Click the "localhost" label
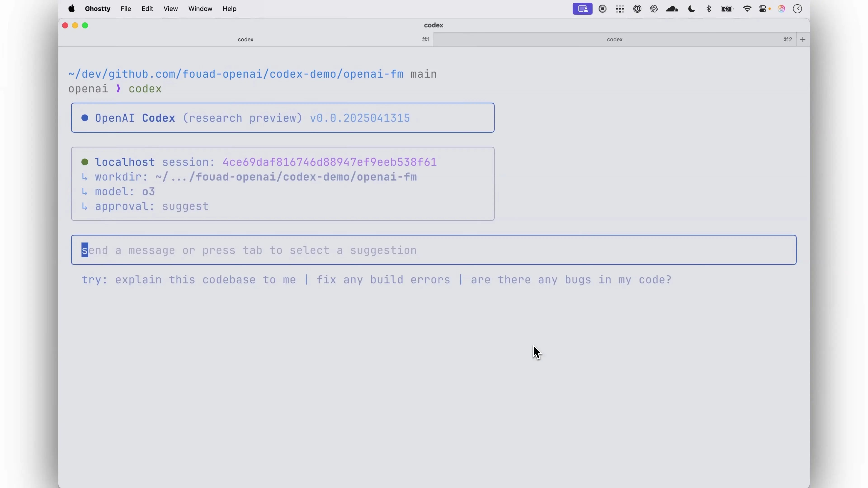This screenshot has width=868, height=488. point(125,162)
